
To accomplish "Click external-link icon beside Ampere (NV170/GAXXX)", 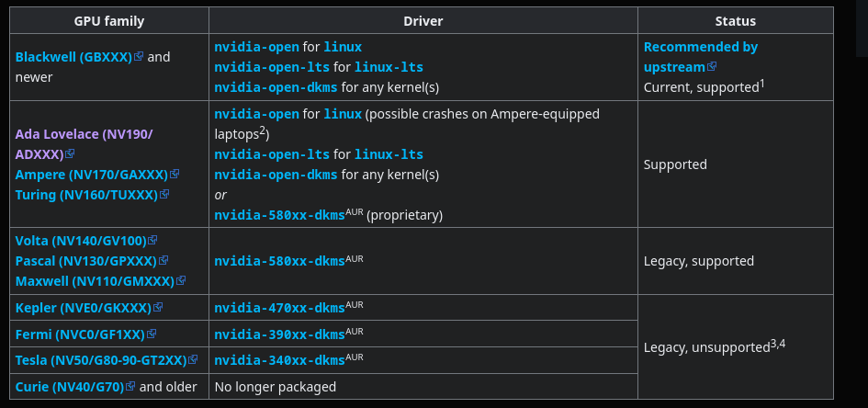I will pos(175,174).
